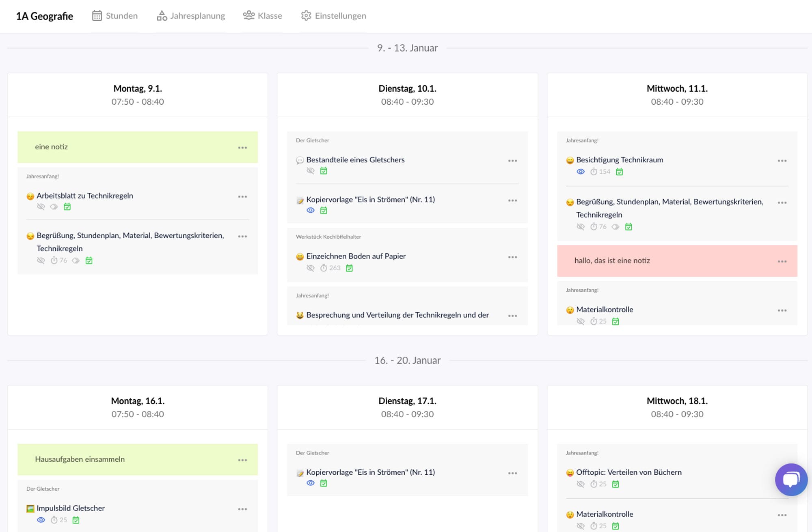Open the chat support bubble
812x532 pixels.
tap(791, 480)
